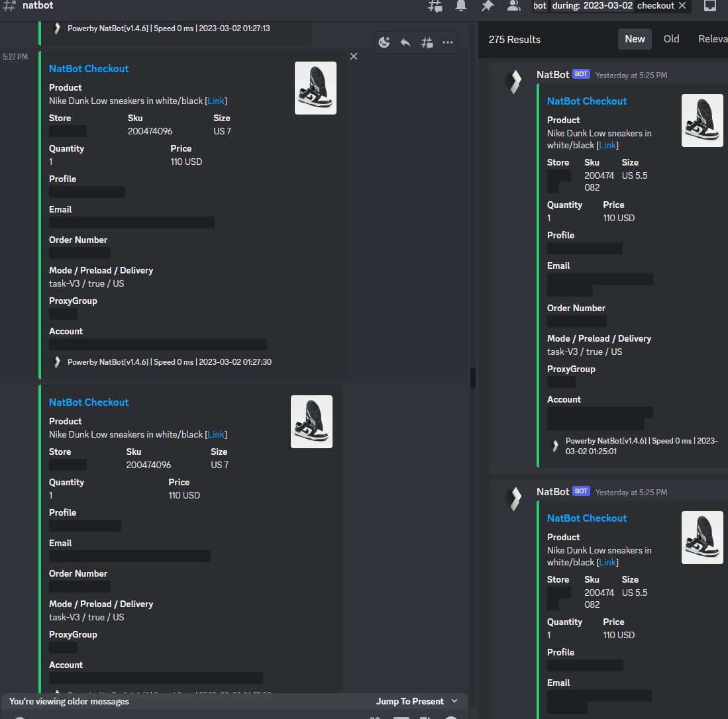Viewport: 728px width, 719px height.
Task: Click BOT badge on the second search result
Action: coord(581,491)
